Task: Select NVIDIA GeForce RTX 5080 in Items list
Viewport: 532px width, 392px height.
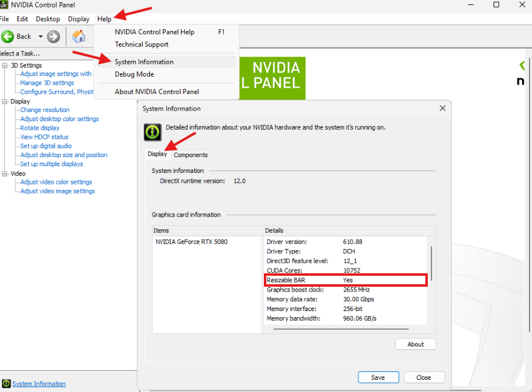Action: click(191, 242)
